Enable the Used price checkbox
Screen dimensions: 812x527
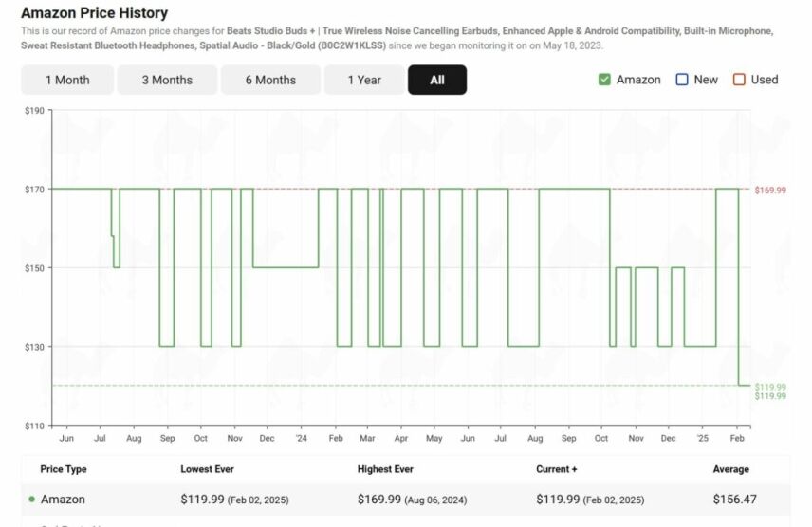(x=739, y=80)
